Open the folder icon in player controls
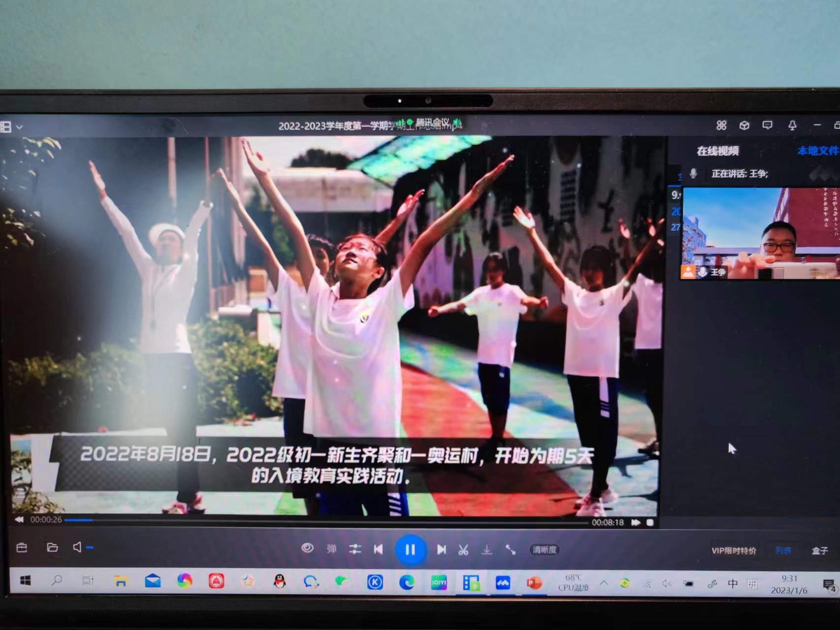Image resolution: width=840 pixels, height=630 pixels. pyautogui.click(x=52, y=547)
